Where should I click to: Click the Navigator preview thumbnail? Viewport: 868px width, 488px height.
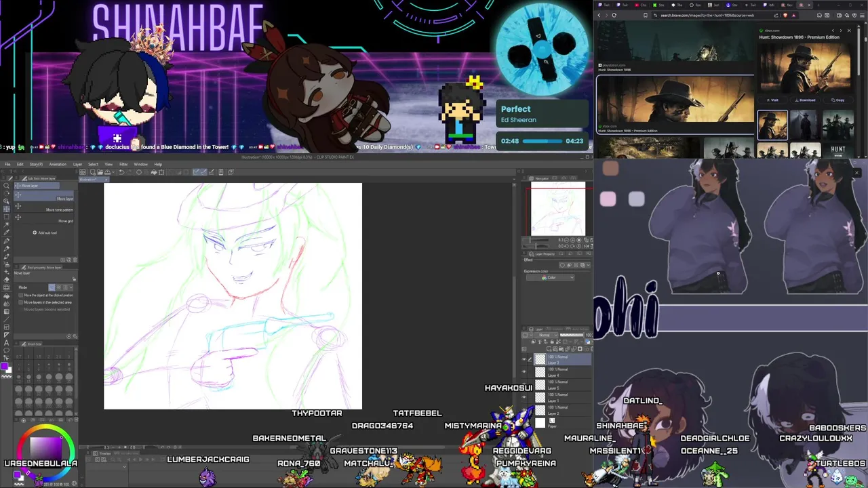pyautogui.click(x=557, y=209)
